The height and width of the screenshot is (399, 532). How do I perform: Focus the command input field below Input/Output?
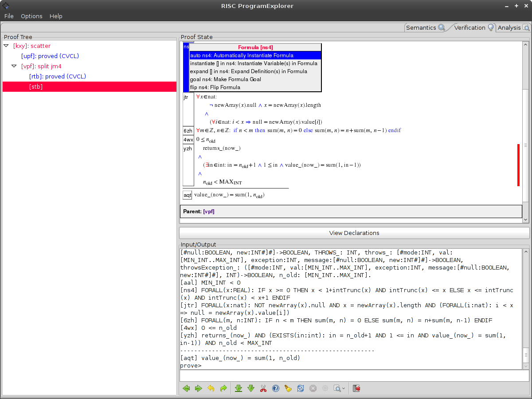[x=354, y=376]
